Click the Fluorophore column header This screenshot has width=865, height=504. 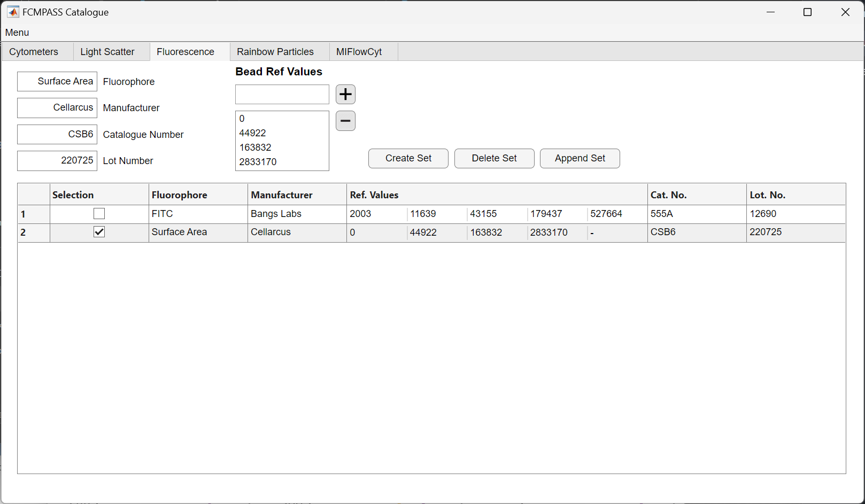click(x=198, y=195)
